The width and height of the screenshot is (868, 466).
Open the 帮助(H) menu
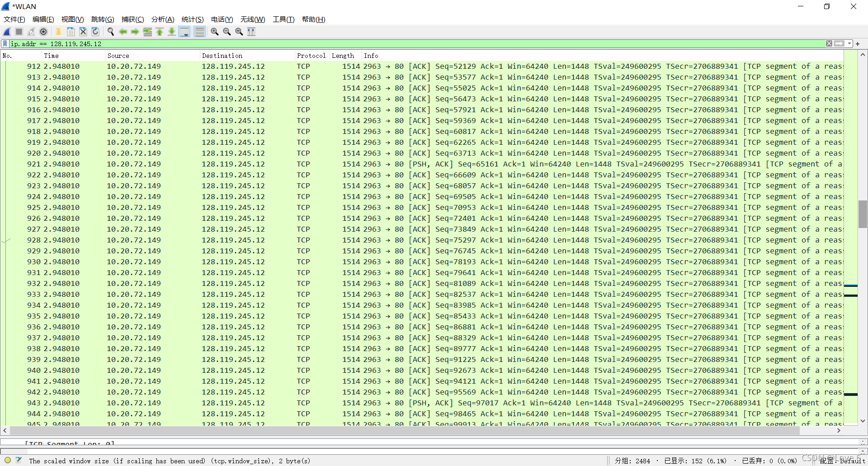[313, 19]
